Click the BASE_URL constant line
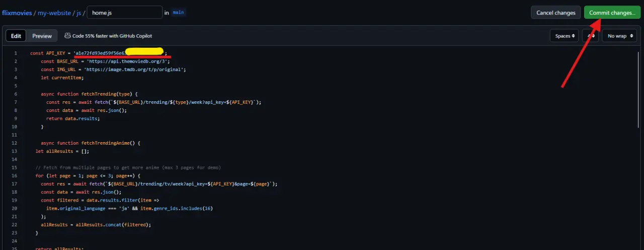Image resolution: width=644 pixels, height=250 pixels. (105, 61)
